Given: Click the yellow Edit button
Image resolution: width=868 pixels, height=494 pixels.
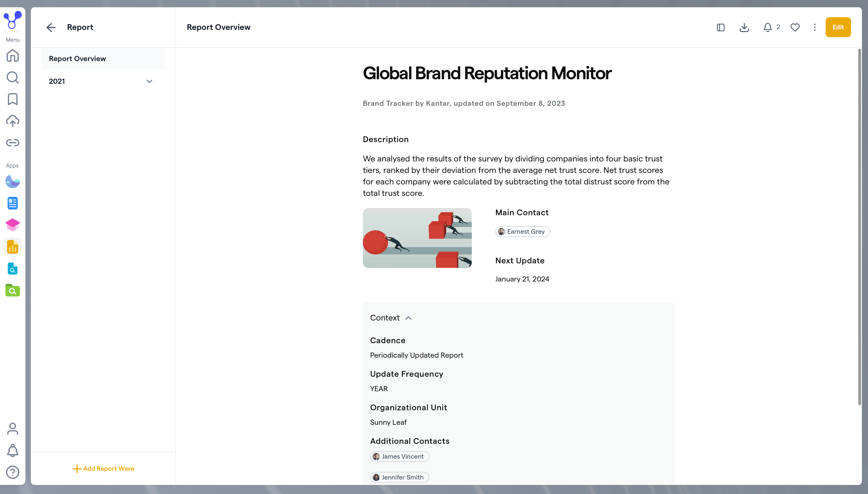Looking at the screenshot, I should [x=838, y=27].
